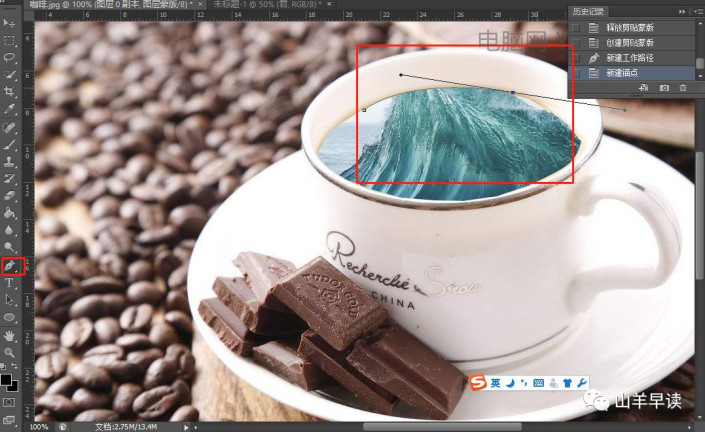
Task: Create a new snapshot with camera icon
Action: click(x=664, y=88)
